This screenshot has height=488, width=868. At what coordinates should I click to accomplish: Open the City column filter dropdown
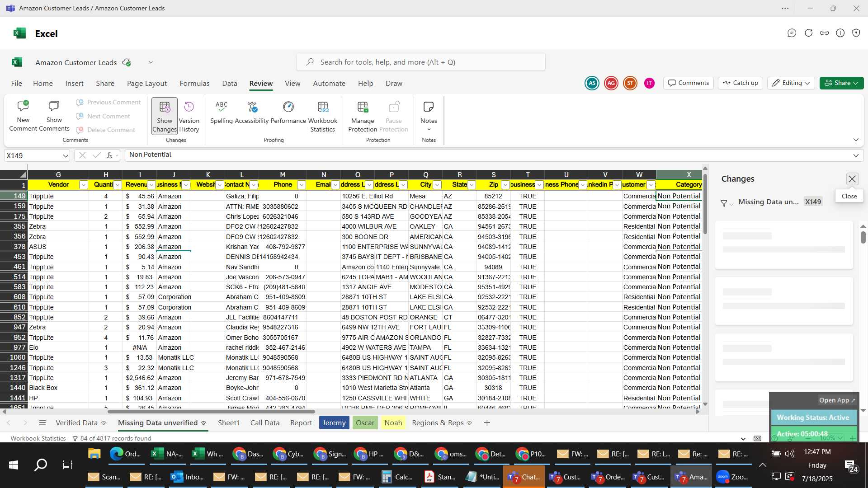click(x=437, y=185)
